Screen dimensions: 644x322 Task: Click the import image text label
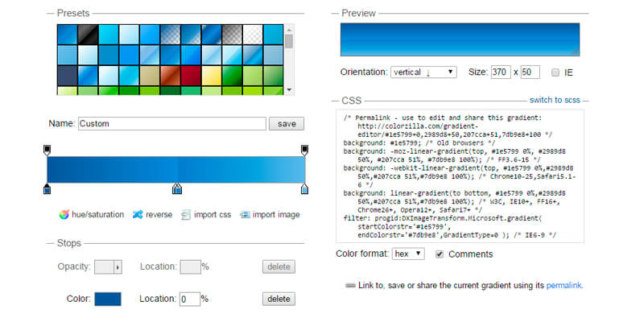pyautogui.click(x=276, y=215)
